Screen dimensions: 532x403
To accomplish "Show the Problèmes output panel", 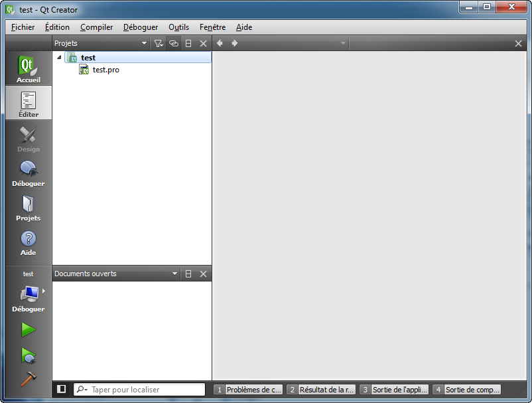I will tap(249, 389).
